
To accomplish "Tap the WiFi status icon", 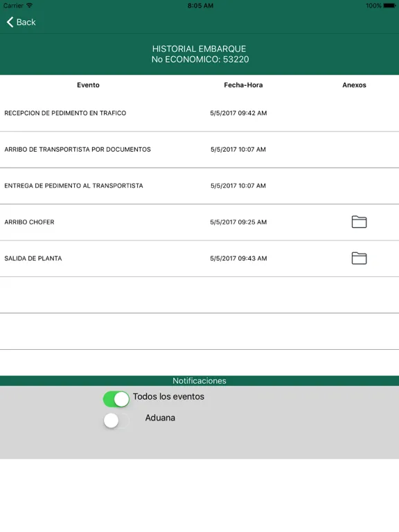I will tap(30, 6).
